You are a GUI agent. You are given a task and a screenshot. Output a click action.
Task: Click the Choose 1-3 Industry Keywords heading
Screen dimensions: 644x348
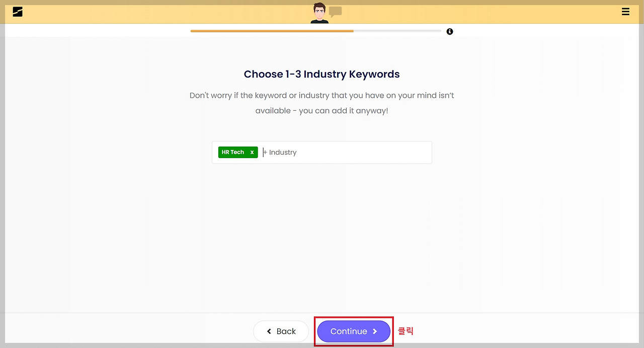(x=322, y=74)
